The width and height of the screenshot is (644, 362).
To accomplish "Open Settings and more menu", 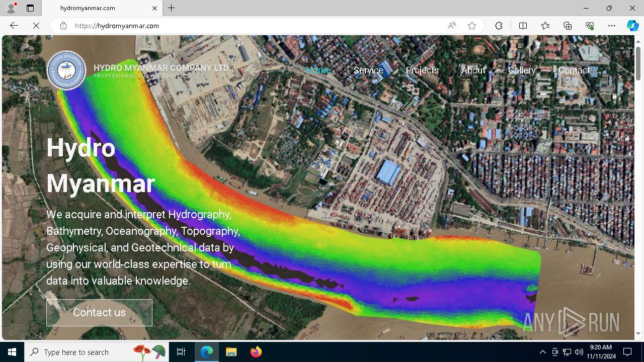I will [x=612, y=26].
